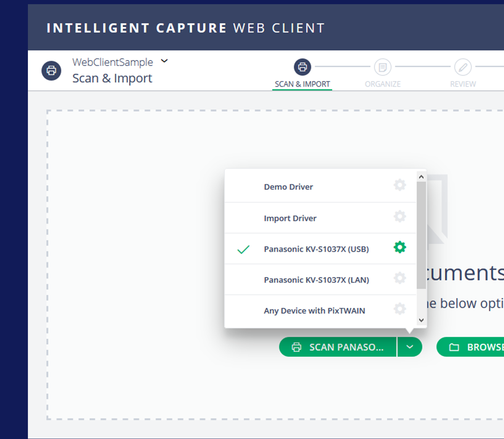Open settings gear for Any Device with PixTWAIN

tap(400, 309)
